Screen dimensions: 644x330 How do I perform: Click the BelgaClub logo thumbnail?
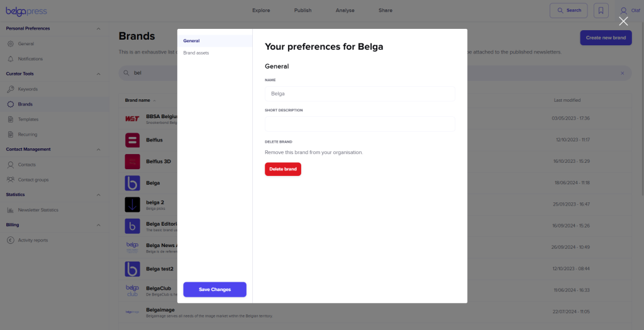pyautogui.click(x=132, y=290)
